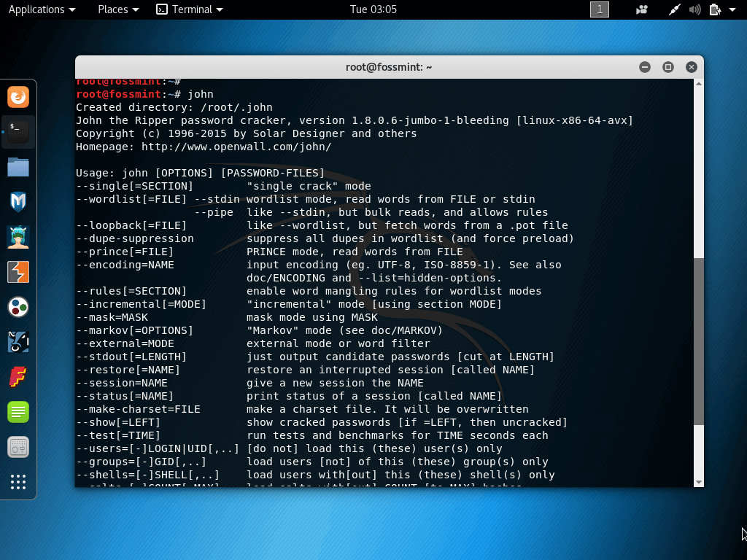Click the text '--external=MODE'
The height and width of the screenshot is (560, 747).
click(x=125, y=343)
